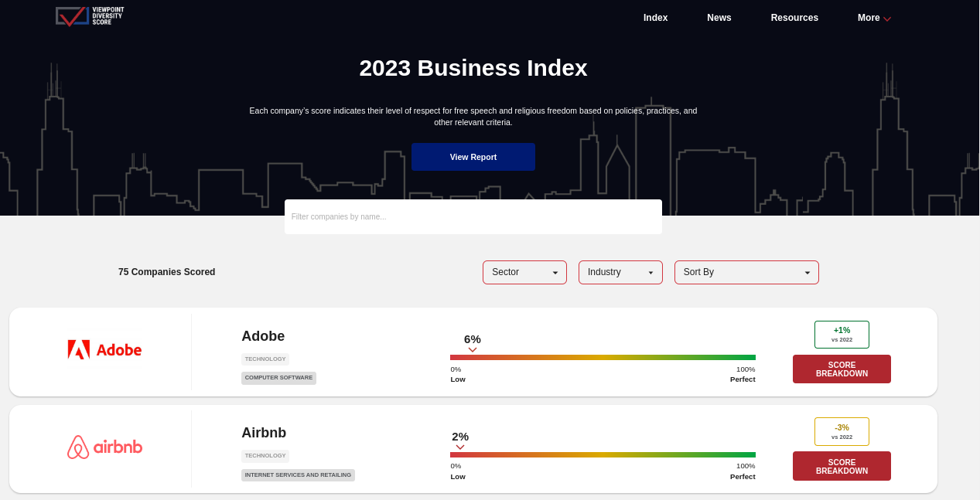Click the +1% vs 2022 badge
The height and width of the screenshot is (500, 980).
click(x=842, y=335)
